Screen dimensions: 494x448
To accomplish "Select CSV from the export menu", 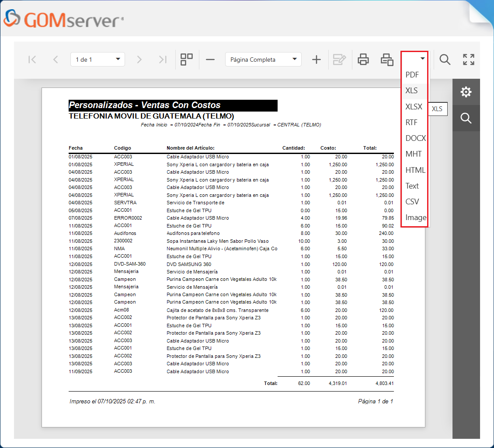I will click(412, 201).
